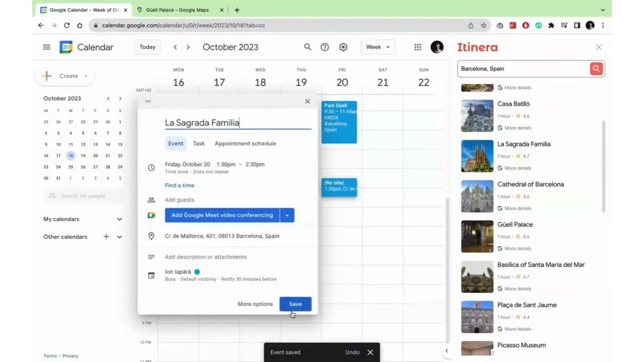
Task: Open More details for Cathedral of Barcelona
Action: pos(518,208)
